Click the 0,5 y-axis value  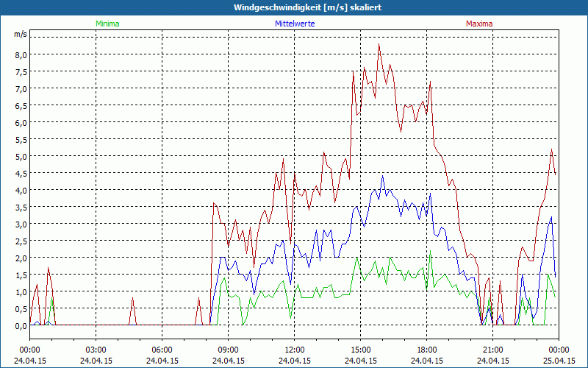coord(21,308)
